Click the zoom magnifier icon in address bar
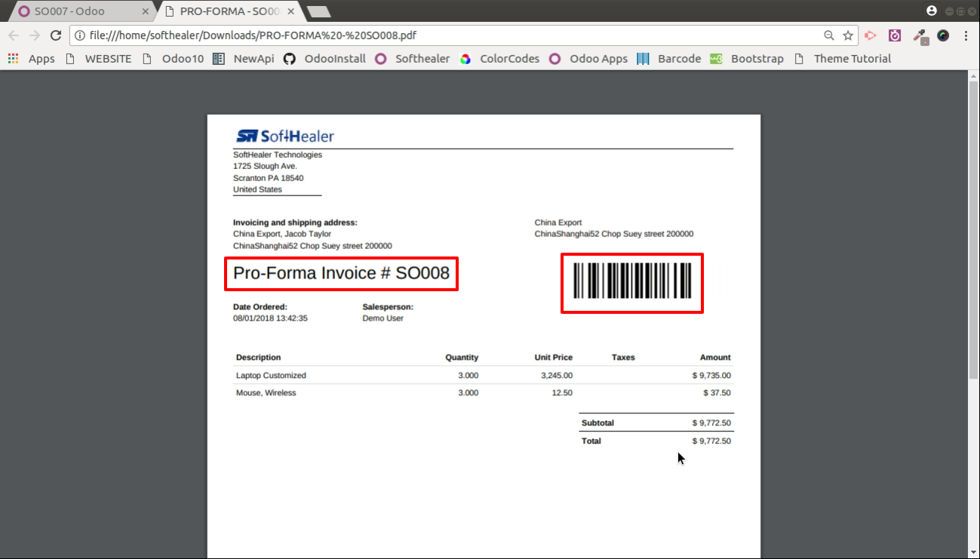The image size is (980, 559). 828,35
